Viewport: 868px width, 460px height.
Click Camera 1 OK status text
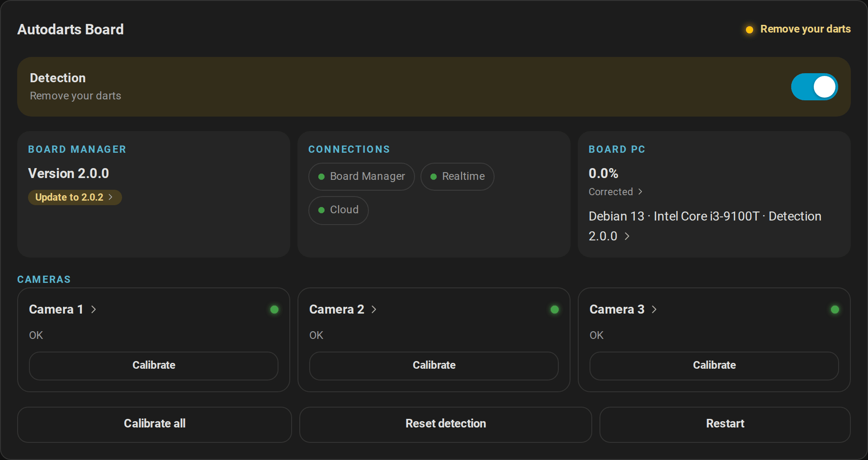(36, 335)
